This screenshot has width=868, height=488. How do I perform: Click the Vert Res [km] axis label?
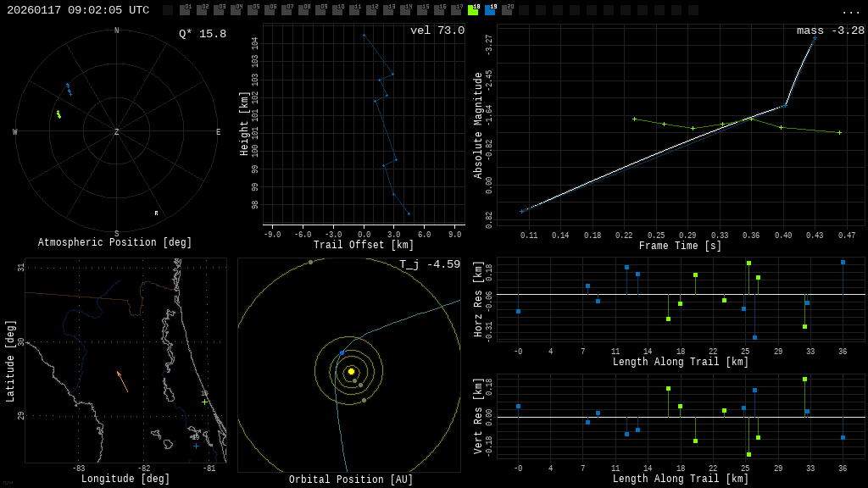point(478,416)
